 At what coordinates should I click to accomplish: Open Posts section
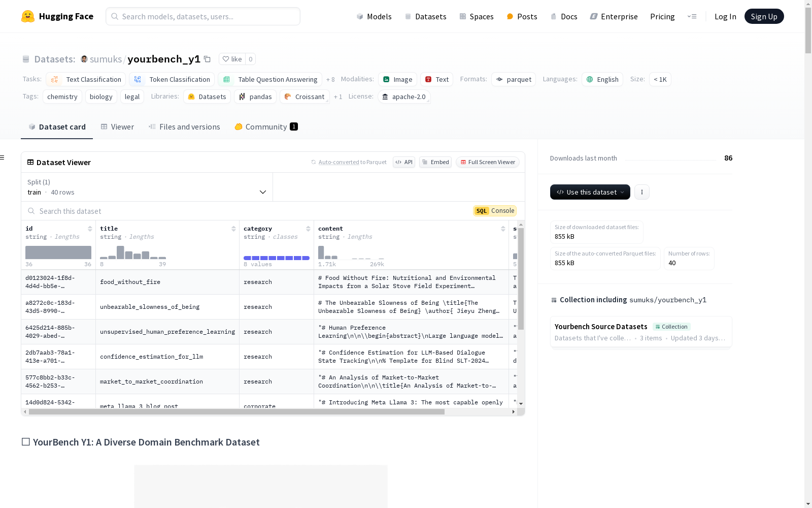522,16
